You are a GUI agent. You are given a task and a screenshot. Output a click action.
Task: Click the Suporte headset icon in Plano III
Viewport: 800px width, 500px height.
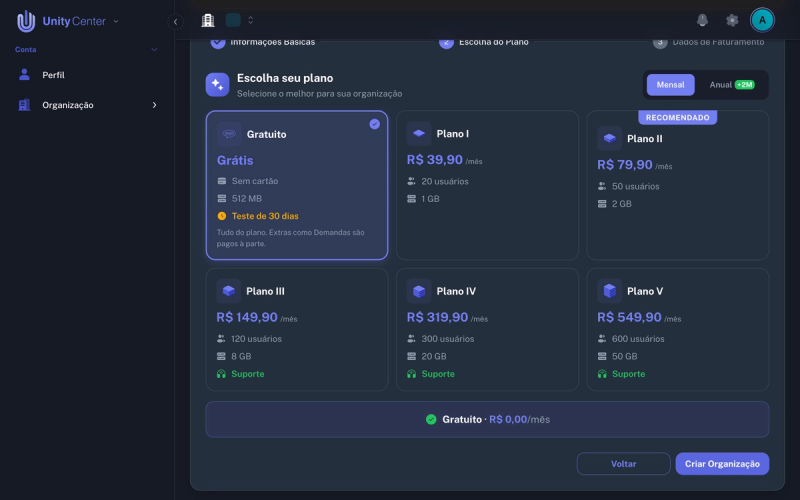pos(221,374)
